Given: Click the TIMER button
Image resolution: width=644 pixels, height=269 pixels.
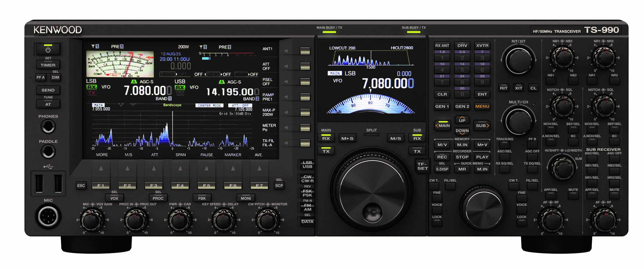Looking at the screenshot, I should pyautogui.click(x=48, y=65).
